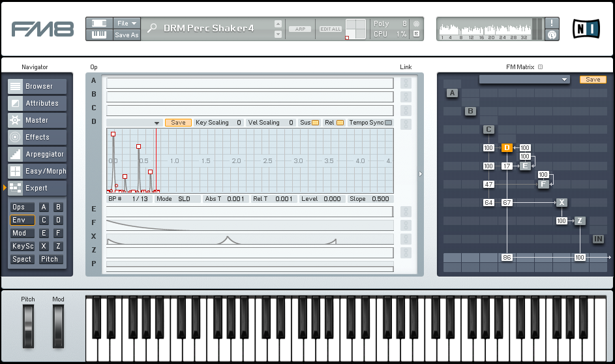This screenshot has width=615, height=364.
Task: Click the FM Matrix expand icon
Action: click(540, 67)
